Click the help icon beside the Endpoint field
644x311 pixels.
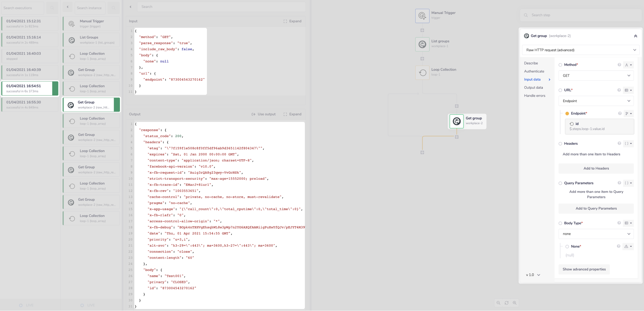pos(619,113)
